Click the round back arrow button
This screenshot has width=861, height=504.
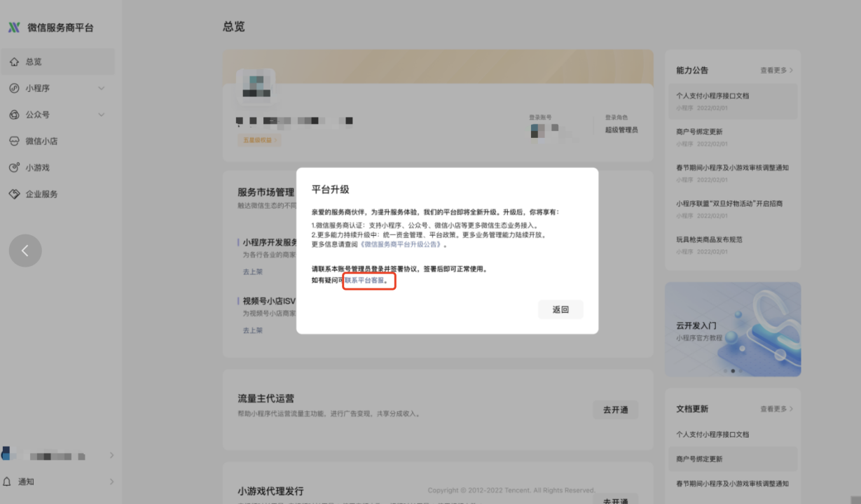tap(25, 251)
